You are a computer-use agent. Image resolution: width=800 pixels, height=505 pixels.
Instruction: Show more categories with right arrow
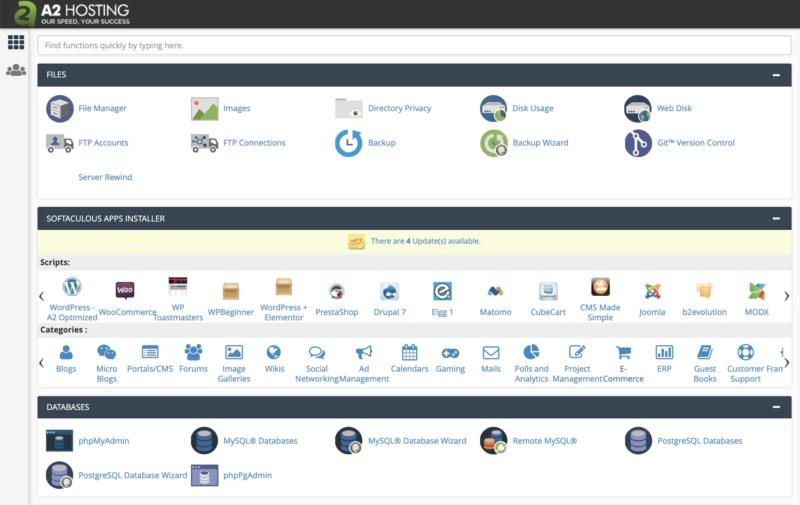(786, 363)
